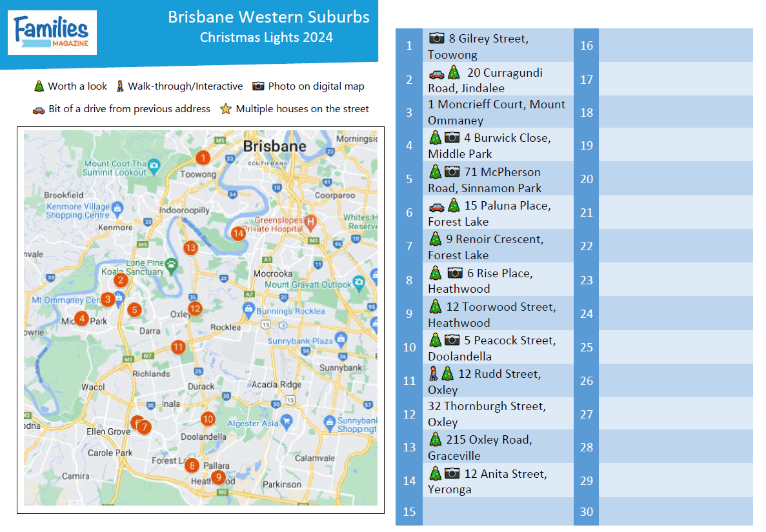The height and width of the screenshot is (532, 766).
Task: Select map marker 13 near Indooroopilly
Action: (190, 248)
